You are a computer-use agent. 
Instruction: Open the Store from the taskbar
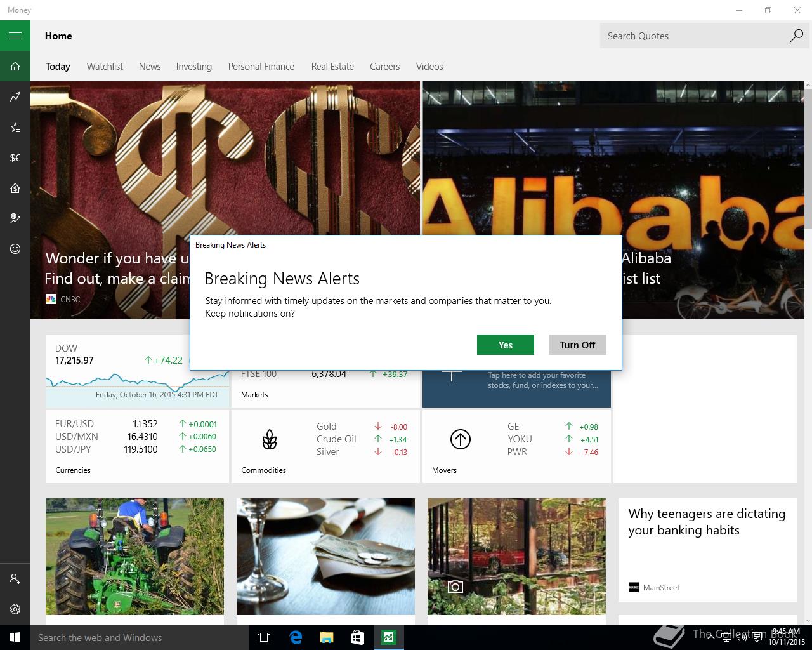point(358,637)
